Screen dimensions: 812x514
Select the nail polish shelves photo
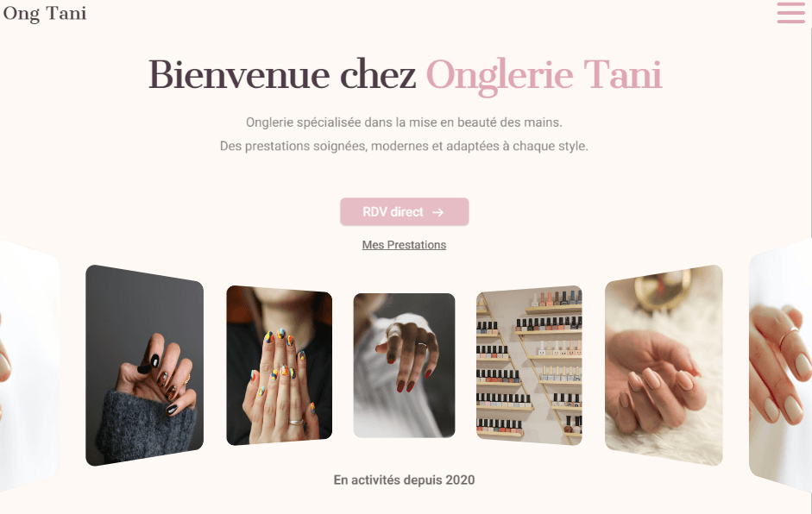(x=529, y=365)
